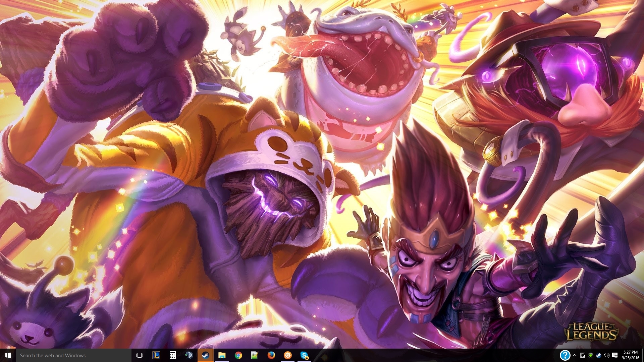Screen dimensions: 644x362
Task: Open the orange ship-wheel app icon
Action: (x=288, y=355)
